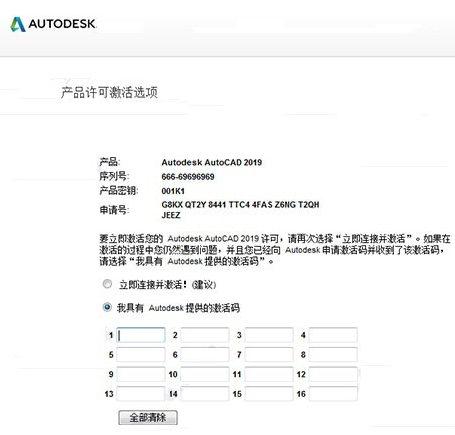
Task: Click activation code field 15
Action: 269,394
